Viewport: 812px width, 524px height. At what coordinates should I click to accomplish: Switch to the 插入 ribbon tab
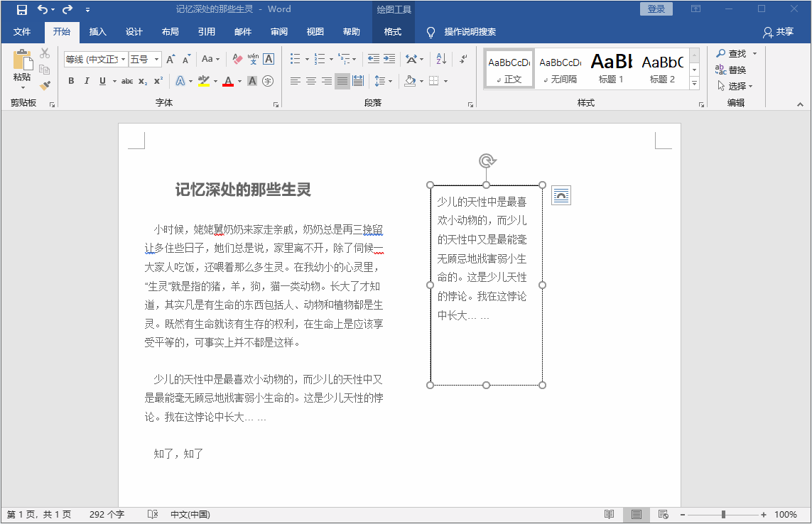(97, 32)
